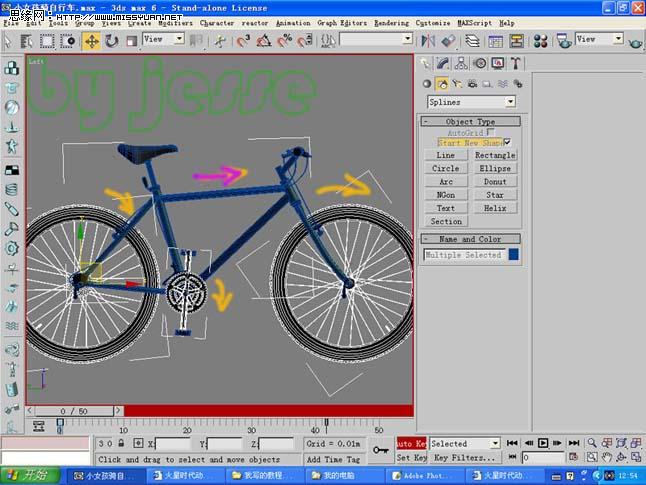Click the Text spline button
Screen dimensions: 646x485
[446, 208]
